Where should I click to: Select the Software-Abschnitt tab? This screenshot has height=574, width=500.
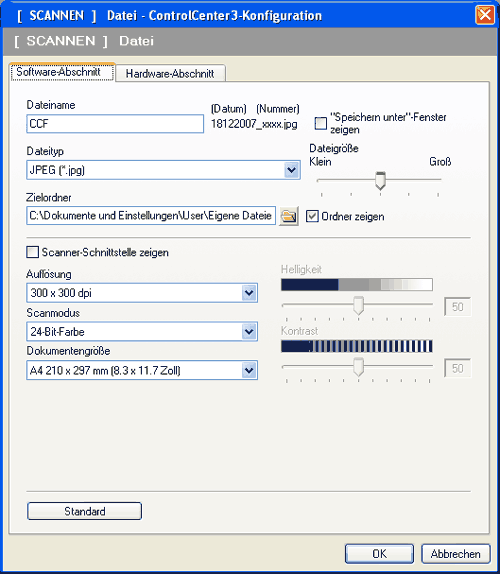pos(59,72)
